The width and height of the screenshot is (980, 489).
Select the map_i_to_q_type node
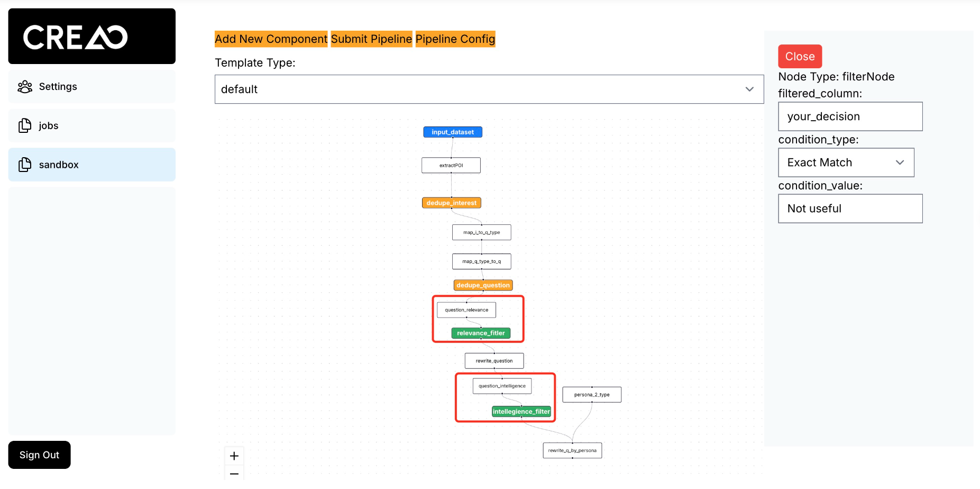point(482,232)
